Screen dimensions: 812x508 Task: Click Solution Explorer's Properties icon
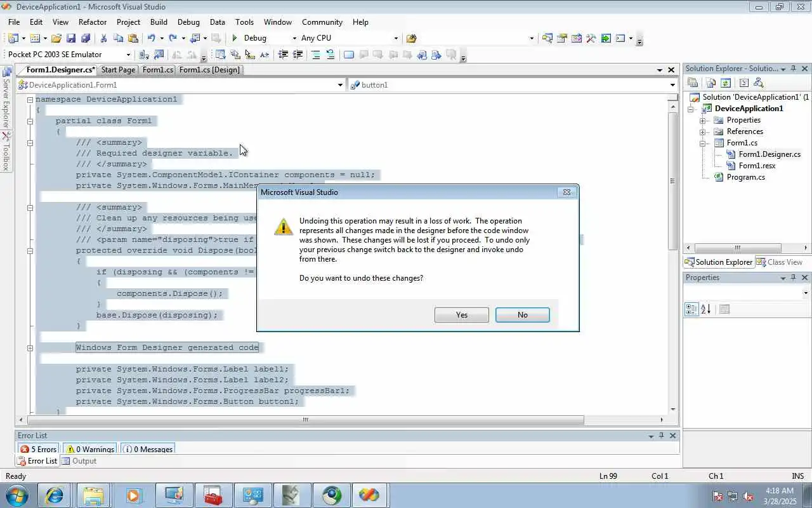pyautogui.click(x=693, y=83)
